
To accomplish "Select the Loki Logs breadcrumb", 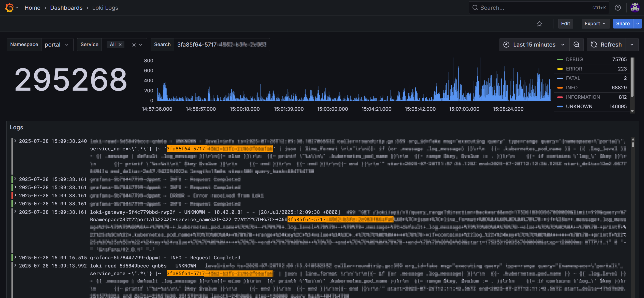I will click(105, 8).
